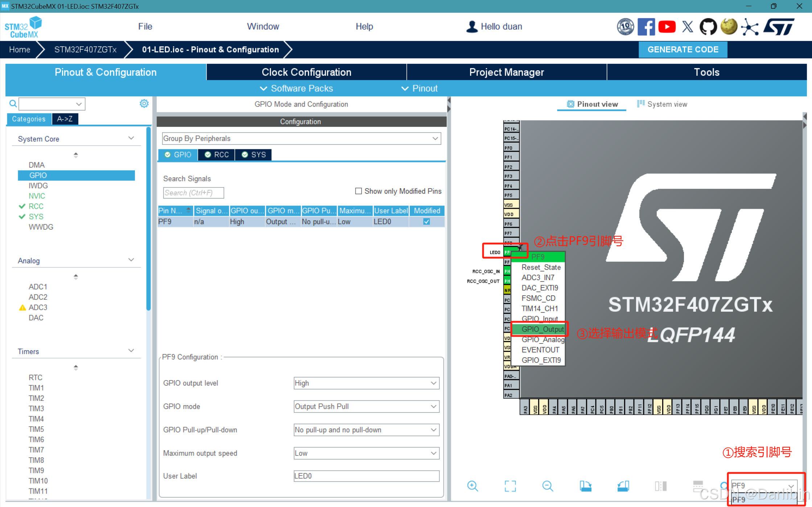Click the best-fit zoom icon under the chip
The height and width of the screenshot is (507, 812).
tap(510, 486)
